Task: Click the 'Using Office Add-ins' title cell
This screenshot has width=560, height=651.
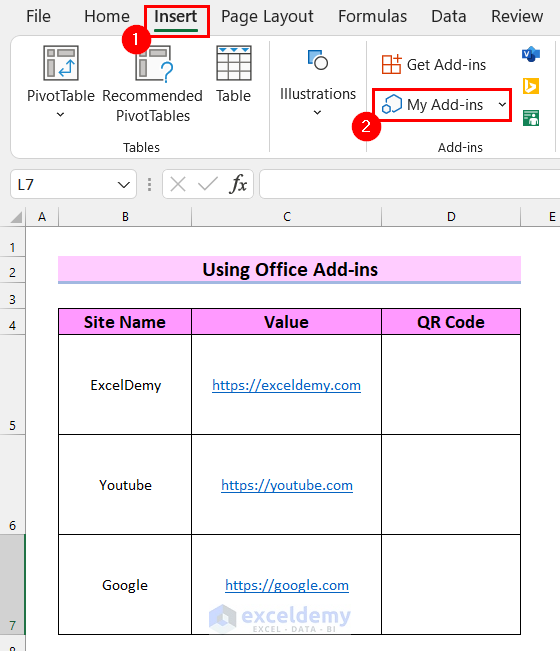Action: (289, 270)
